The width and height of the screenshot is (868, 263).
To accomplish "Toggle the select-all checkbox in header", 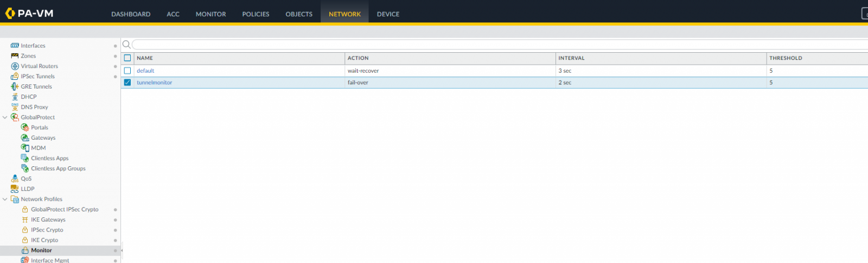I will (x=127, y=58).
